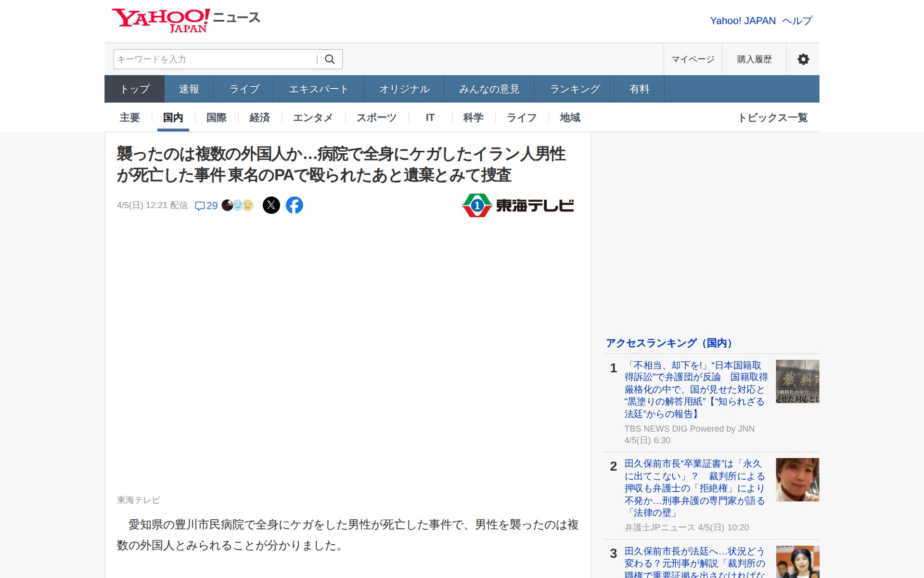Switch to the スポーツ category tab
The height and width of the screenshot is (578, 924).
[x=376, y=118]
